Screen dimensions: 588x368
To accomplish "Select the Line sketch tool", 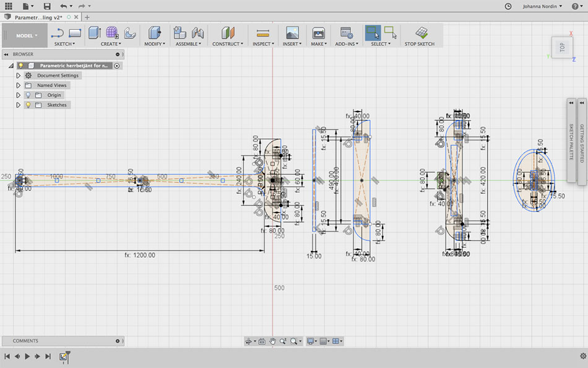I will [58, 33].
